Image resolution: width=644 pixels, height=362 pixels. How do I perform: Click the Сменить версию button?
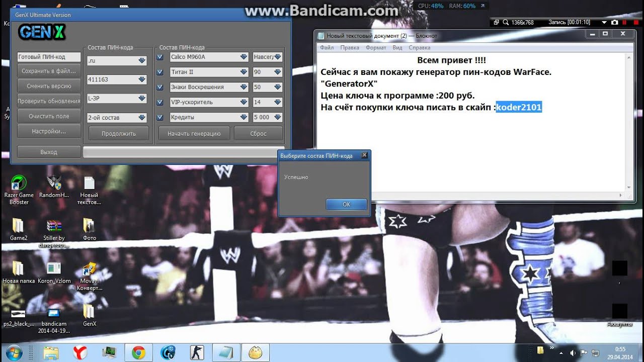(49, 86)
